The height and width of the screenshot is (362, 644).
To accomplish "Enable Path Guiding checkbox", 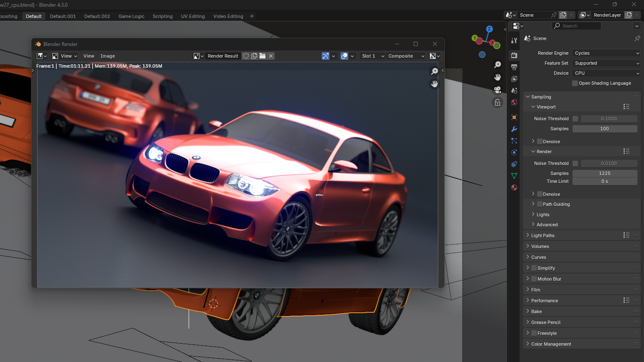I will point(540,204).
